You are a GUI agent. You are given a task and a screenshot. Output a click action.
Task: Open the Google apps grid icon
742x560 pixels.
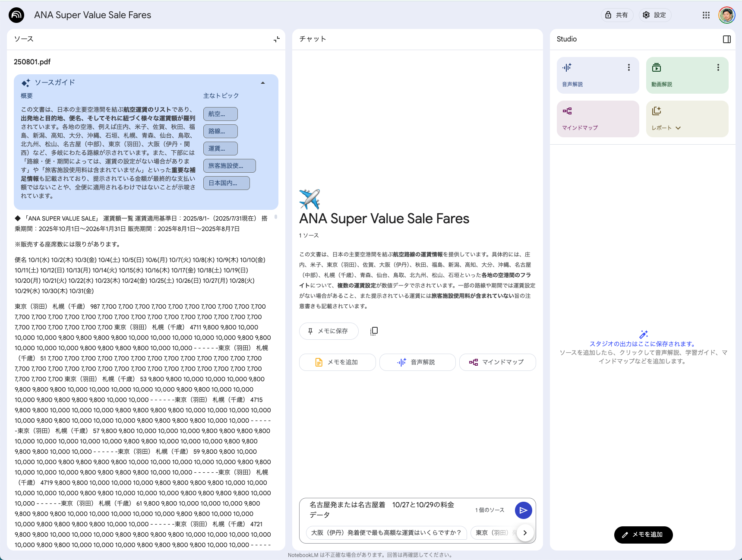(706, 15)
